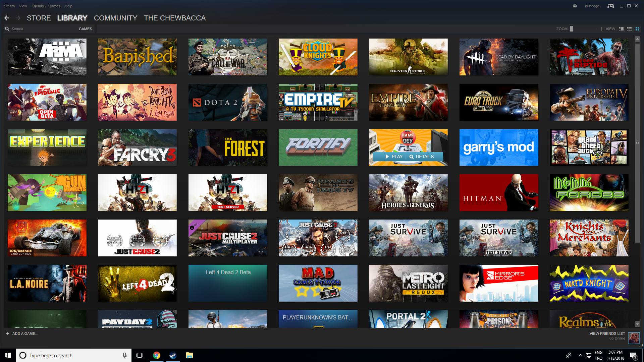Screen dimensions: 644x362
Task: Open Google Chrome from the taskbar
Action: click(156, 355)
